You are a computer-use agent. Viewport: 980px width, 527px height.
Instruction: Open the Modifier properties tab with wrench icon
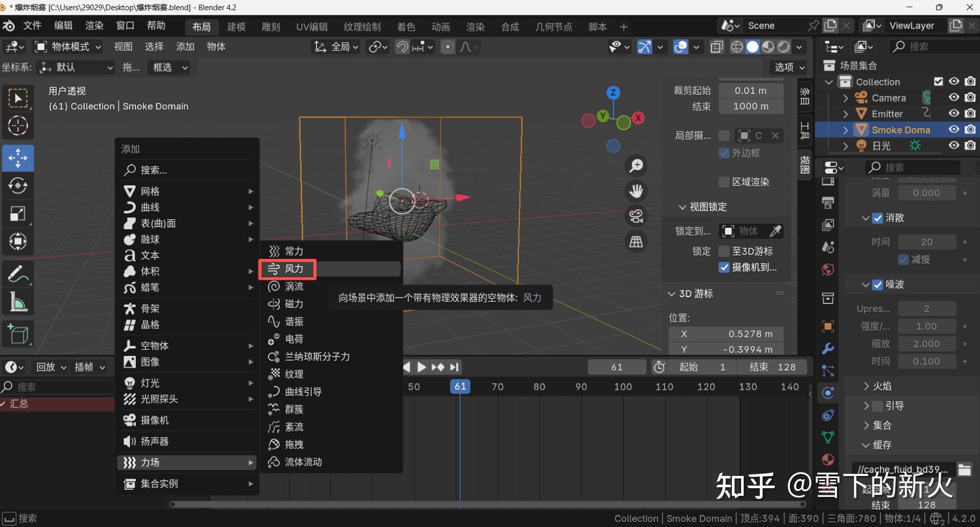[x=827, y=348]
